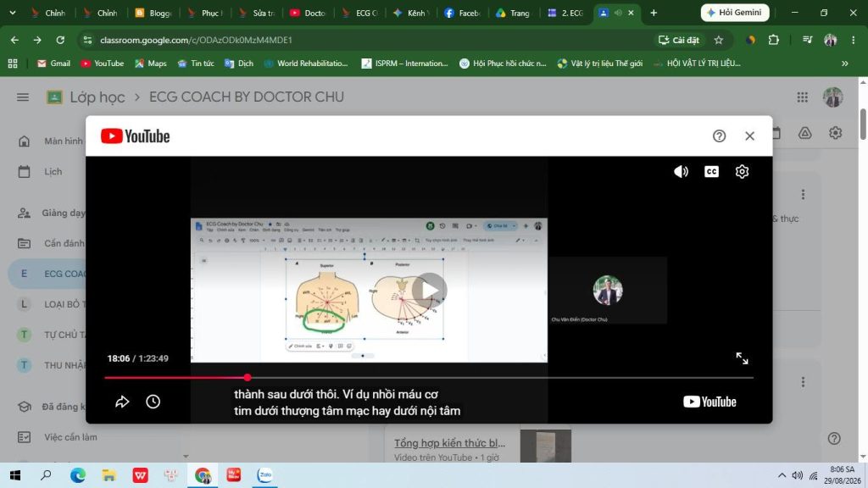
Task: Open the video thumbnail beside Tổng hợp kiến thức
Action: (x=546, y=446)
